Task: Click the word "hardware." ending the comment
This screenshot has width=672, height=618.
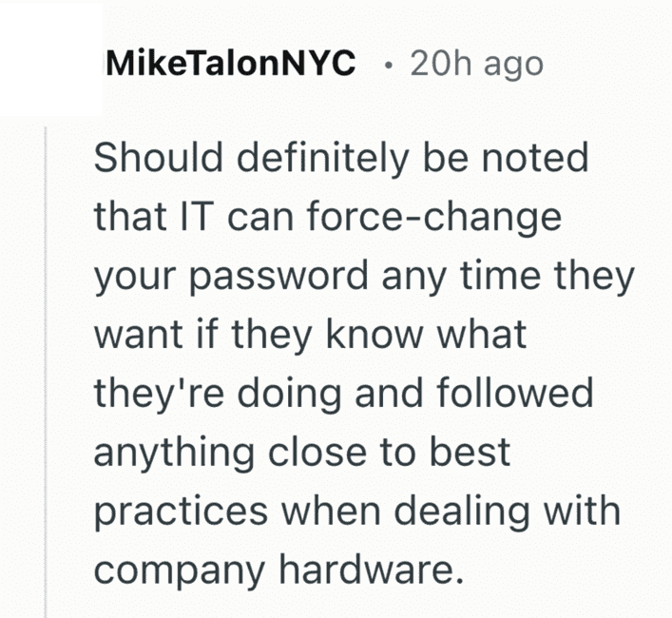Action: pyautogui.click(x=368, y=570)
